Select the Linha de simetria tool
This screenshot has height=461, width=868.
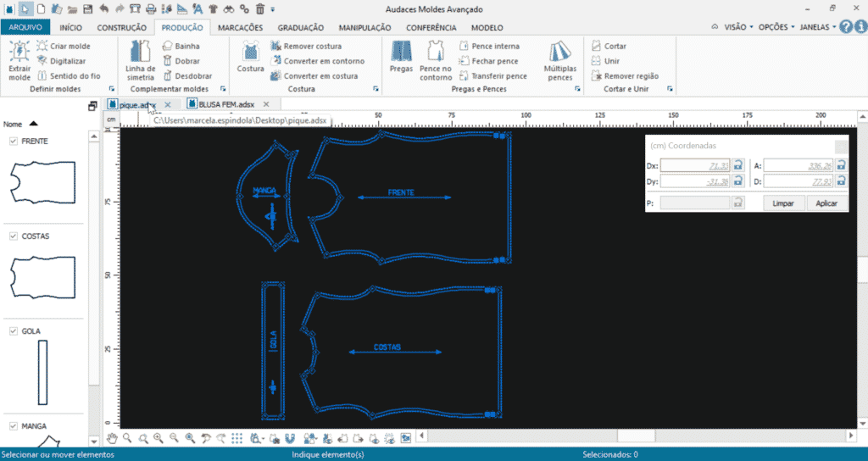tap(140, 53)
